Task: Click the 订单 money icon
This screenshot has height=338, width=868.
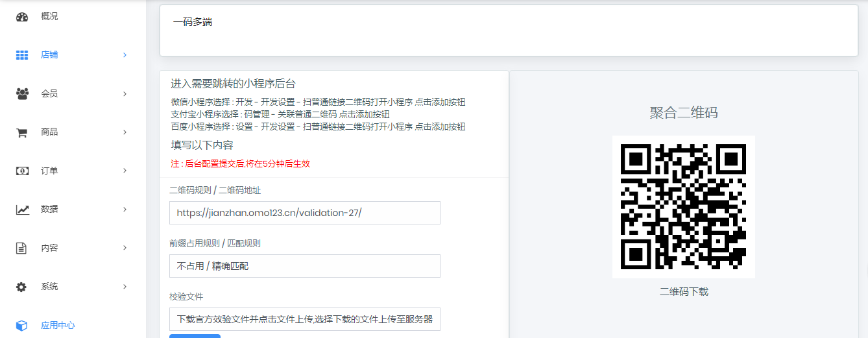Action: [x=22, y=171]
